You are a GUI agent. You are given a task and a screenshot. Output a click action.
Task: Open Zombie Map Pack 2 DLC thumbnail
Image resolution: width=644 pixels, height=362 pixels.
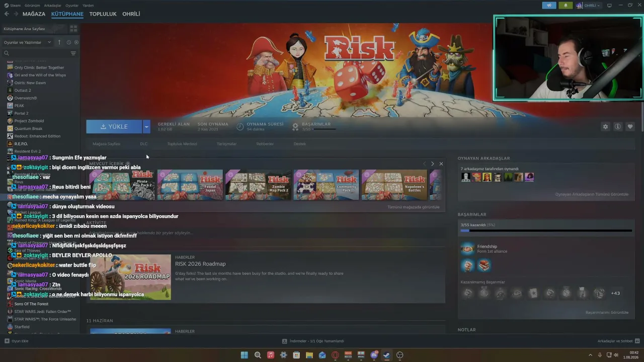(x=258, y=185)
